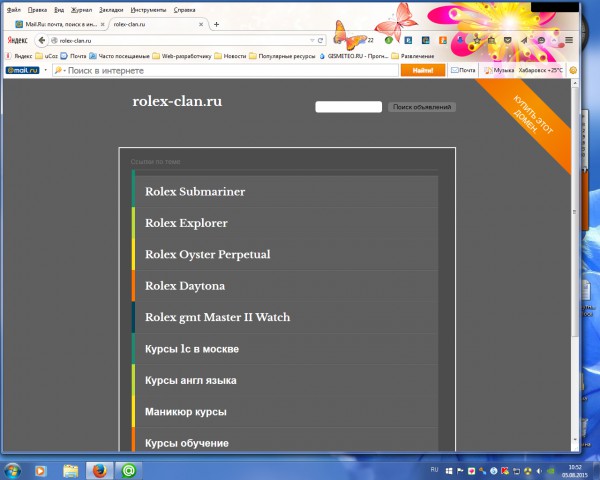Open the Популярные ресурсы bookmark folder
600x480 pixels.
point(282,56)
